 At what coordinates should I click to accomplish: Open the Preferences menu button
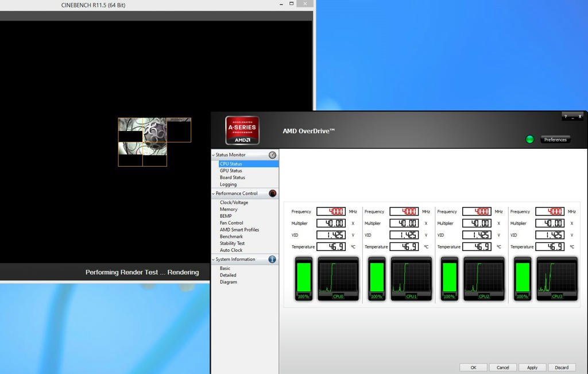pos(555,140)
